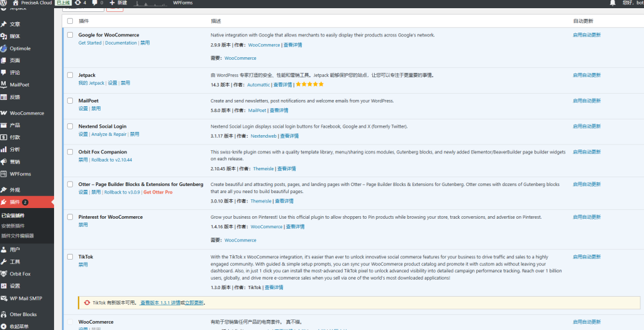Visit site via PreciseA Cloud home icon
This screenshot has width=644, height=330.
[x=32, y=3]
